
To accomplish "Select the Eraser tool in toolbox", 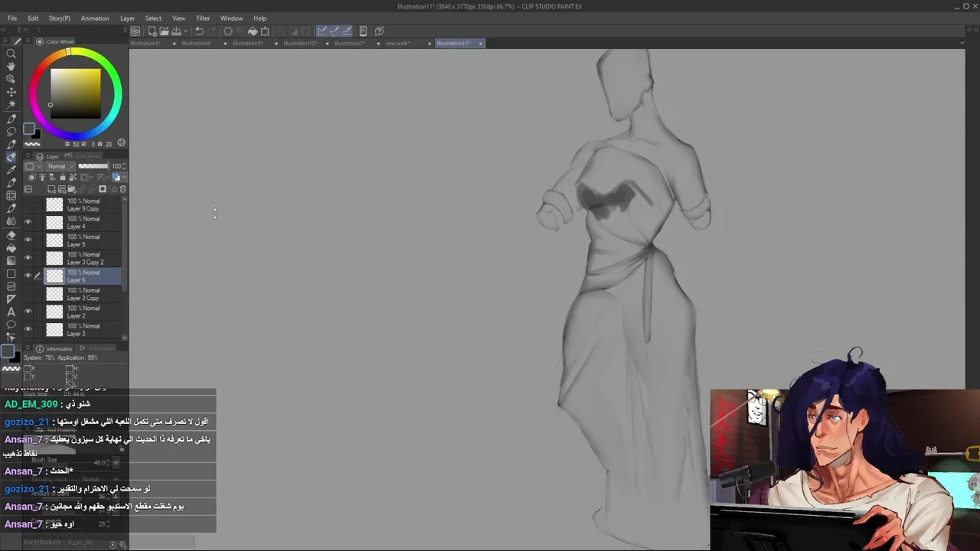I will pyautogui.click(x=11, y=235).
